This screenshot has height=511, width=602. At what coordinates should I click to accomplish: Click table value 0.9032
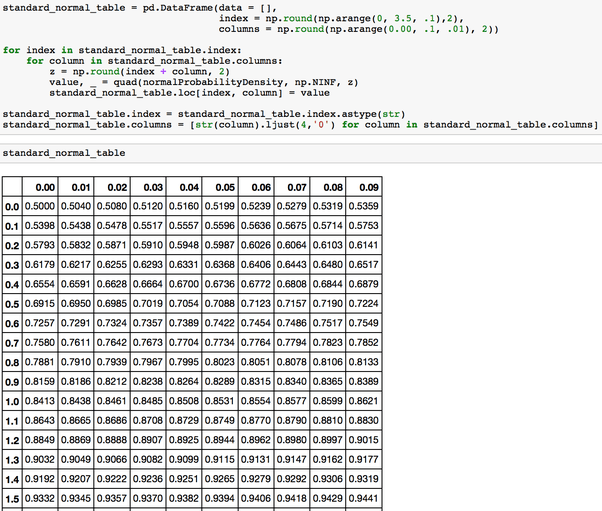40,460
